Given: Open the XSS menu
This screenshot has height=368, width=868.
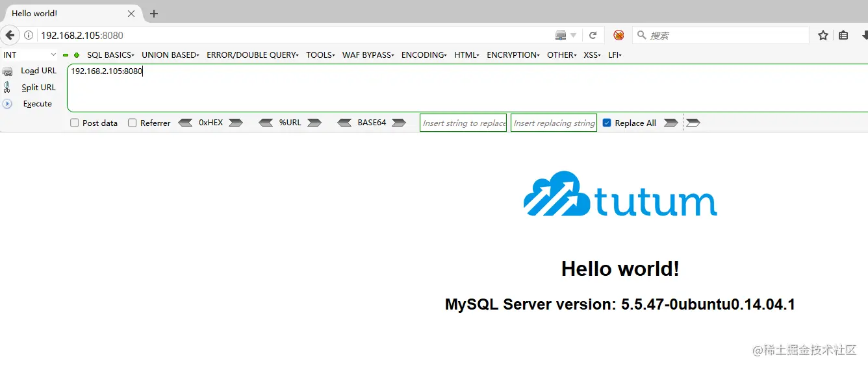Looking at the screenshot, I should tap(592, 55).
